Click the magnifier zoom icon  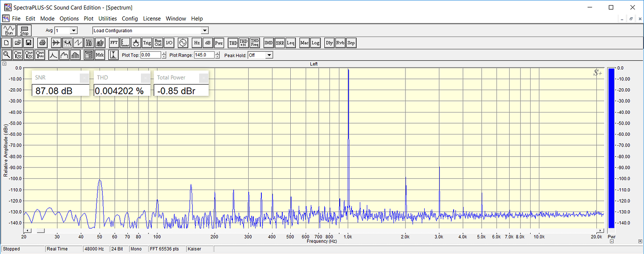tap(7, 55)
